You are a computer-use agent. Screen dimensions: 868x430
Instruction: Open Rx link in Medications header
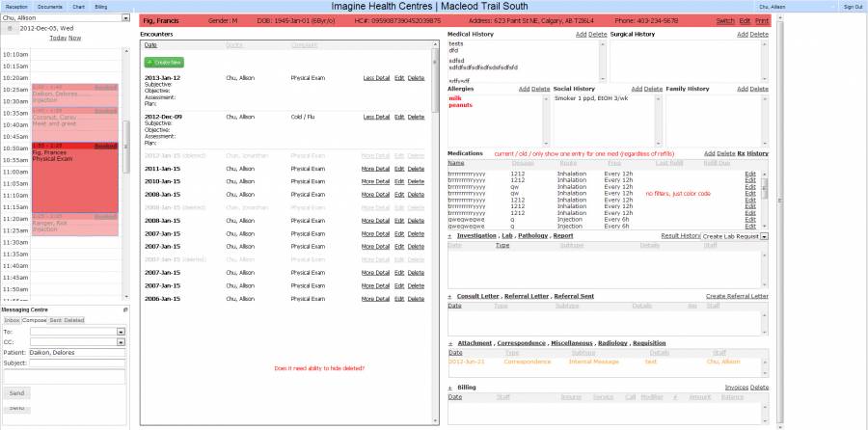(741, 153)
